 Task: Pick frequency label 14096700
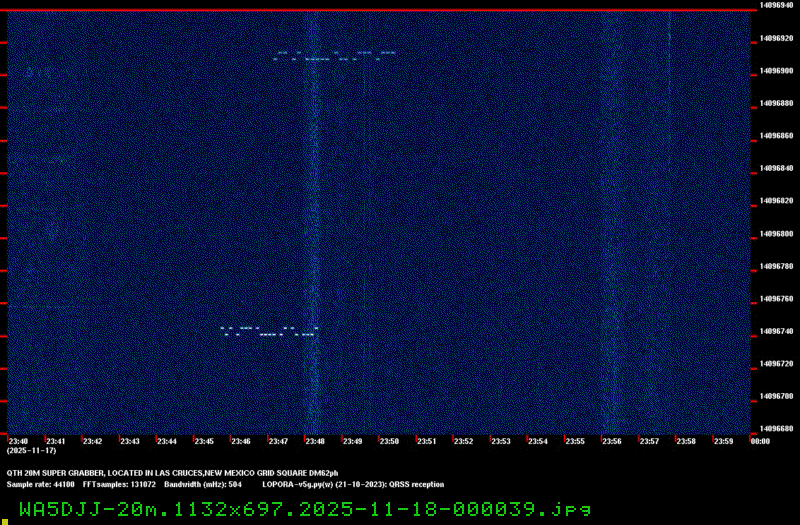777,396
